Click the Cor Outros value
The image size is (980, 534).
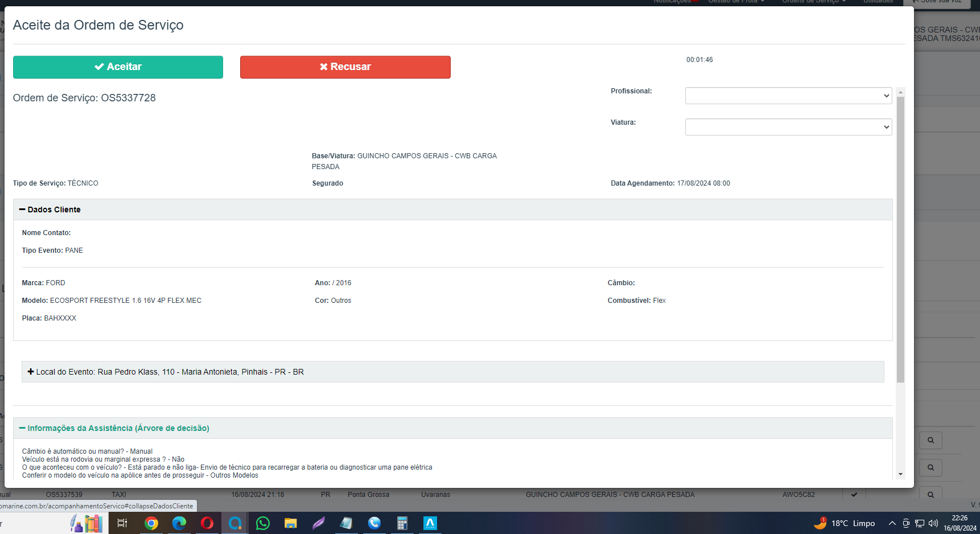pyautogui.click(x=333, y=301)
